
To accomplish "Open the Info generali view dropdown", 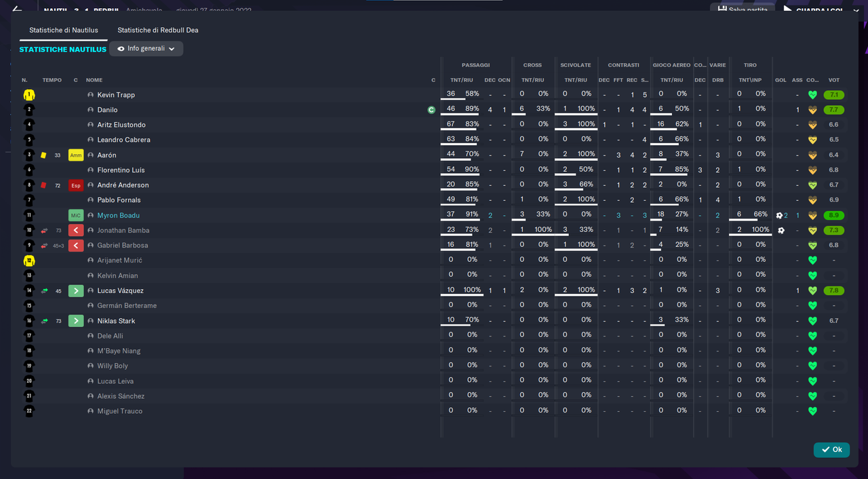I will pyautogui.click(x=146, y=49).
